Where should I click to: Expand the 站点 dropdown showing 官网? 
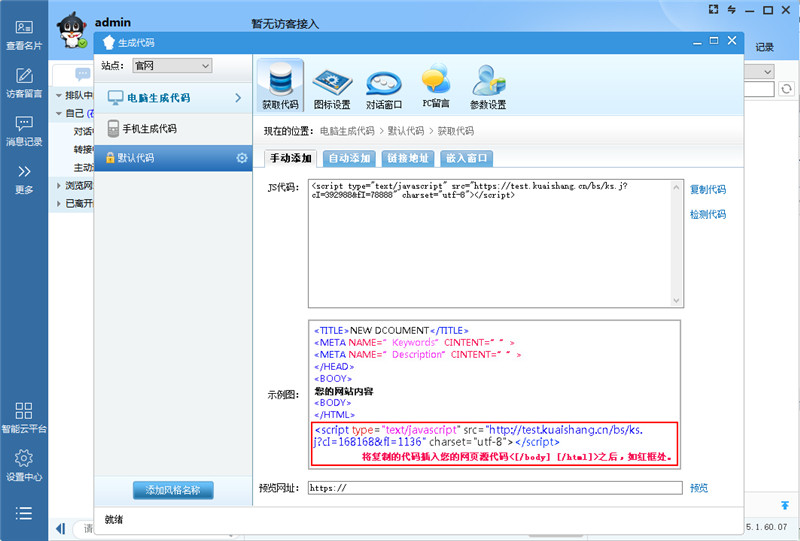tap(172, 66)
